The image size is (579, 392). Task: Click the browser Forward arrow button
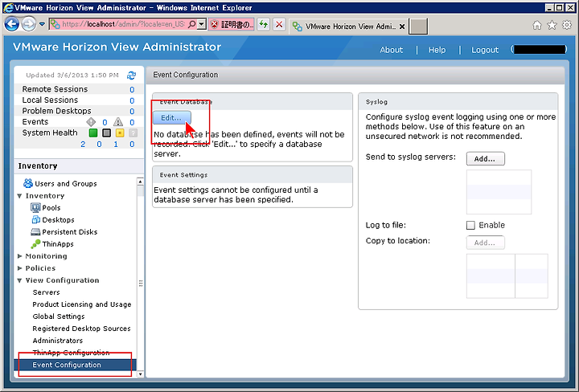click(28, 24)
